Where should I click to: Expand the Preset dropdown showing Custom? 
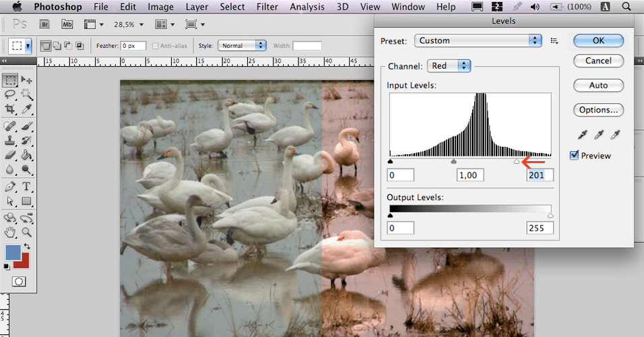(x=478, y=40)
